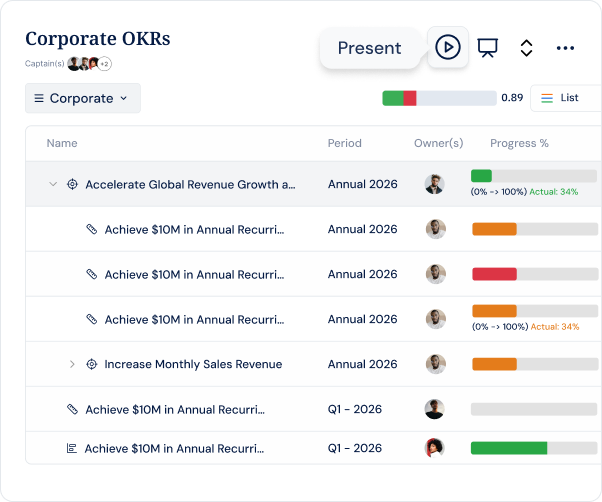Click the green 'Actual: 34%' text
602x502 pixels.
tap(554, 192)
